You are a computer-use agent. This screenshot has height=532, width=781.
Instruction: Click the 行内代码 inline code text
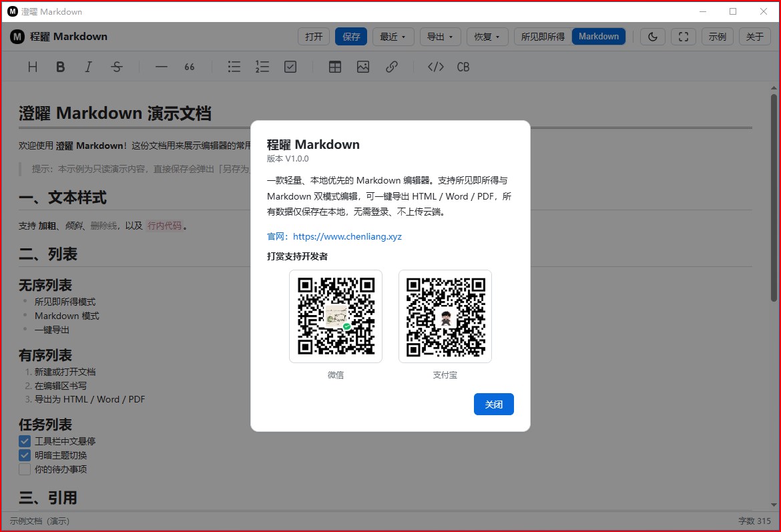point(164,226)
